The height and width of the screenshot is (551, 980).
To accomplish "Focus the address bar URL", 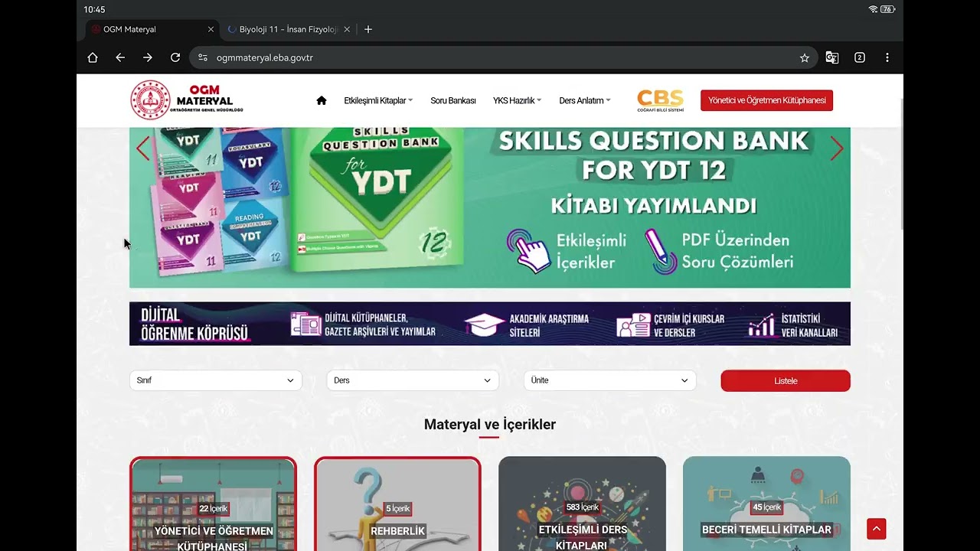I will 265,57.
